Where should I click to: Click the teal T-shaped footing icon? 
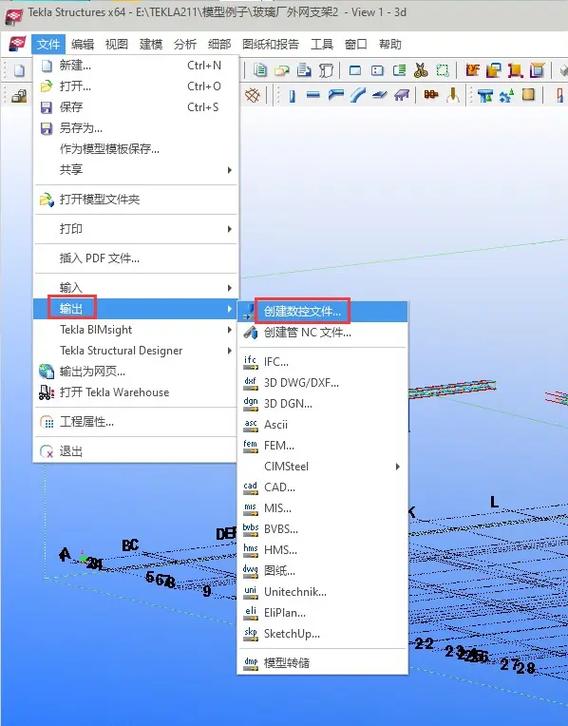click(x=485, y=96)
